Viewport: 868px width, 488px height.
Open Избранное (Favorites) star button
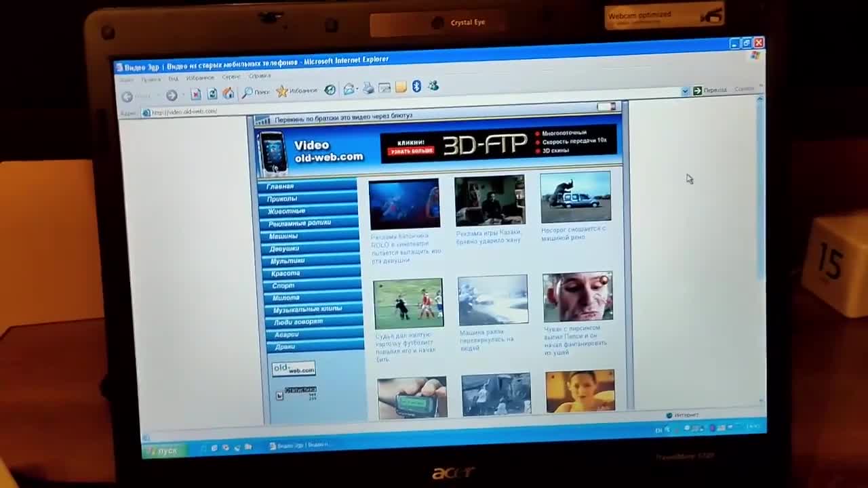(296, 91)
